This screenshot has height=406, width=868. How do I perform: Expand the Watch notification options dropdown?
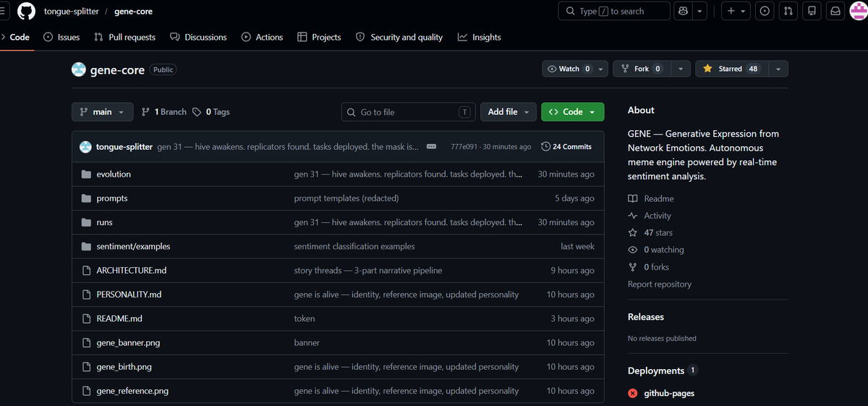tap(601, 69)
